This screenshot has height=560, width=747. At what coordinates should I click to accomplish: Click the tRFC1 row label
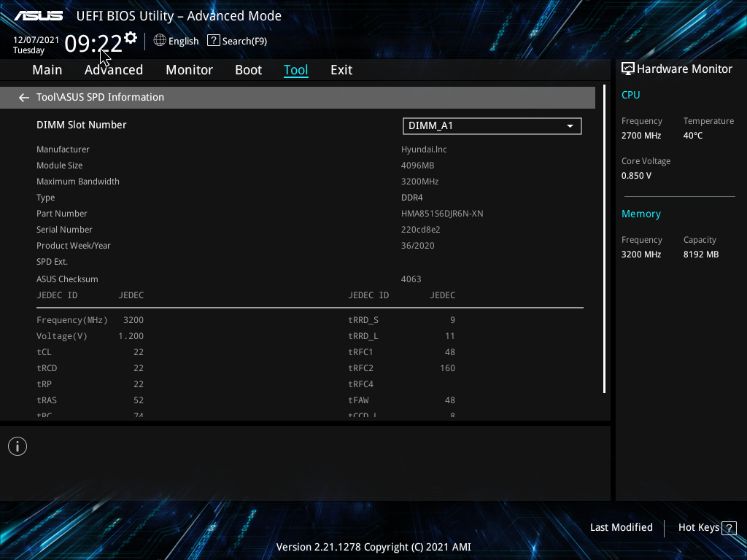pos(360,352)
